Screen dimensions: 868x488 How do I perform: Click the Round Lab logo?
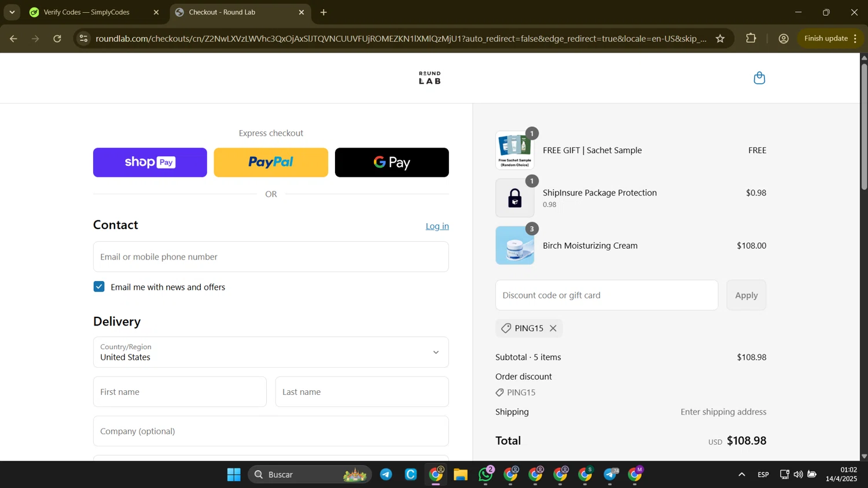click(430, 78)
